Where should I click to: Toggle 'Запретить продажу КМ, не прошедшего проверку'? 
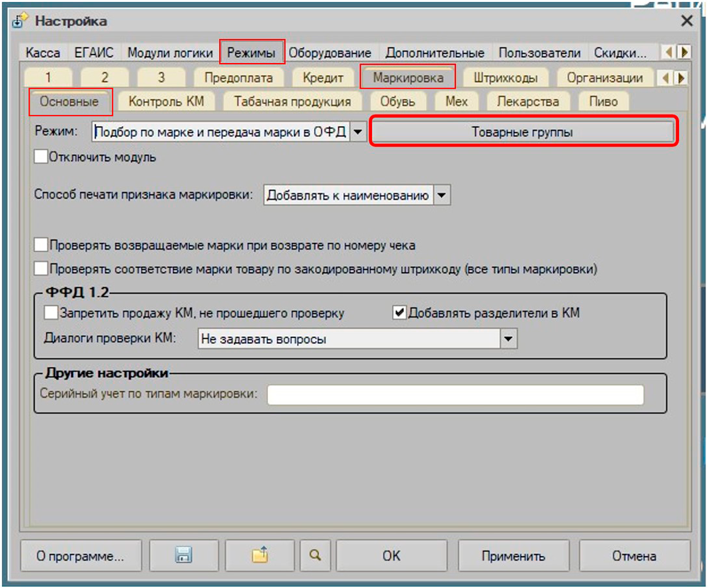pos(51,312)
